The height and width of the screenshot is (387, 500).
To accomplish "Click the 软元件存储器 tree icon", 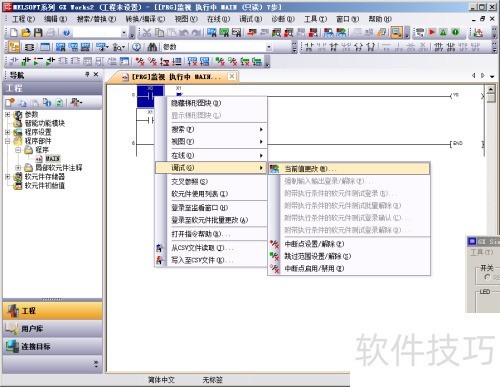I will pos(17,177).
